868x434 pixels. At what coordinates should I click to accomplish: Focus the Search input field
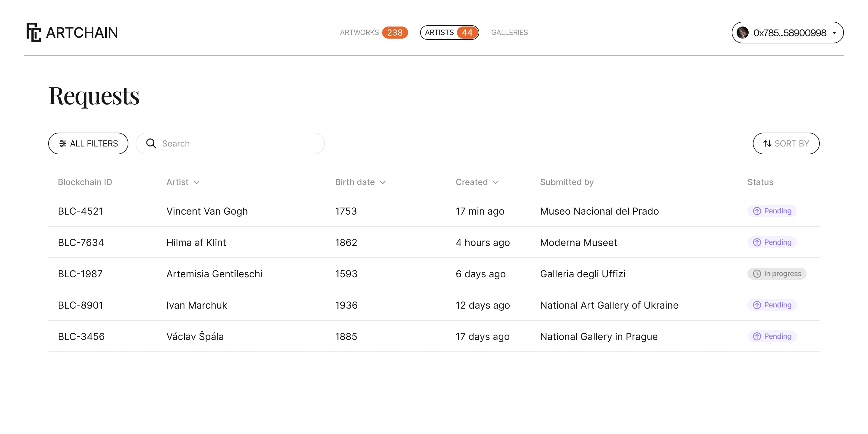[230, 143]
